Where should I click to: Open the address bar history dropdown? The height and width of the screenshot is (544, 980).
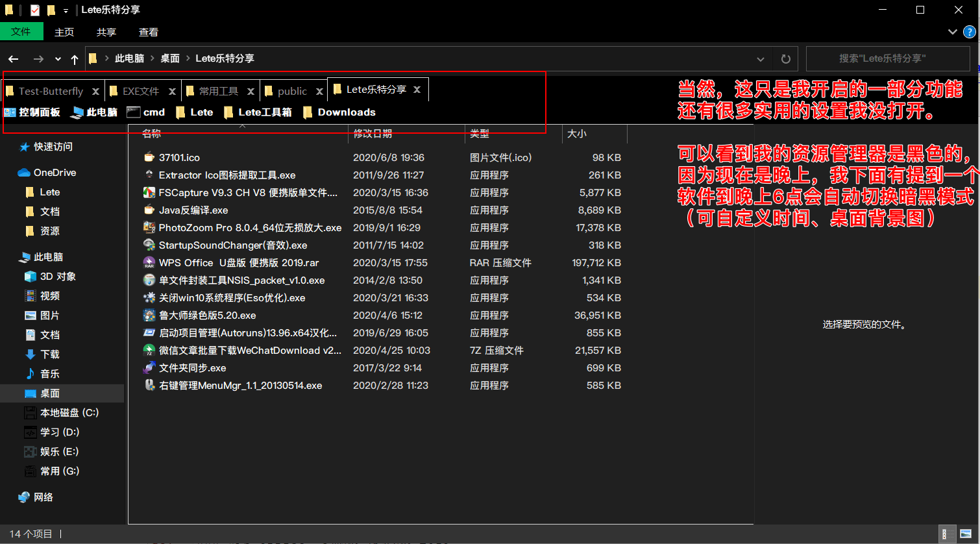click(x=761, y=58)
